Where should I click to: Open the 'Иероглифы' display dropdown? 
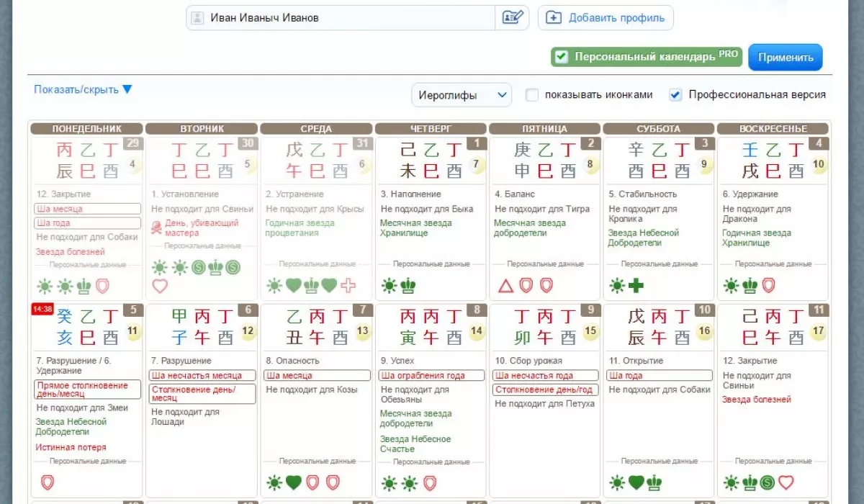tap(462, 94)
